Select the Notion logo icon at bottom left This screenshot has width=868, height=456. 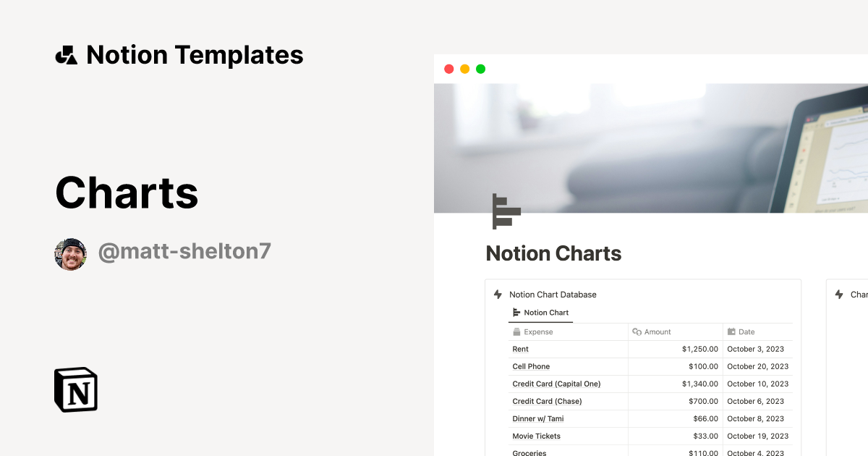coord(75,389)
